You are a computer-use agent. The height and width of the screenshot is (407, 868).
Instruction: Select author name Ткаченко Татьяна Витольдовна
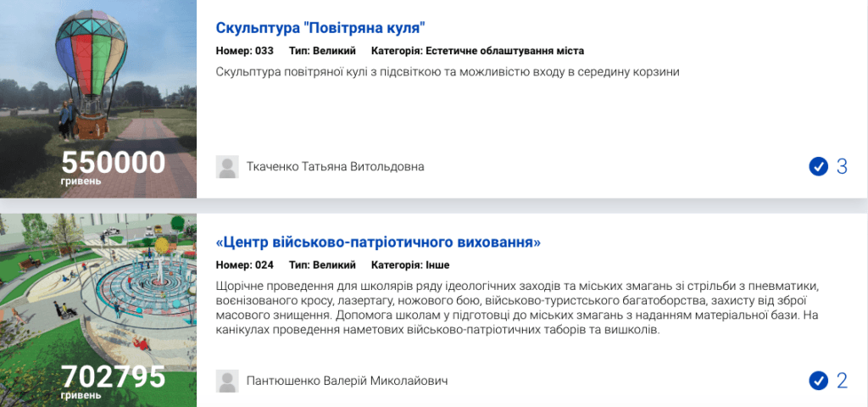pyautogui.click(x=335, y=166)
